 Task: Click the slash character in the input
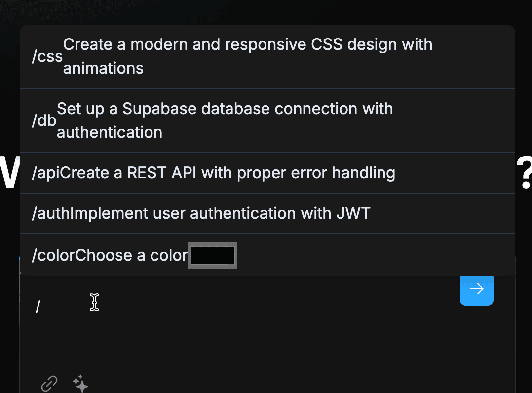coord(38,305)
